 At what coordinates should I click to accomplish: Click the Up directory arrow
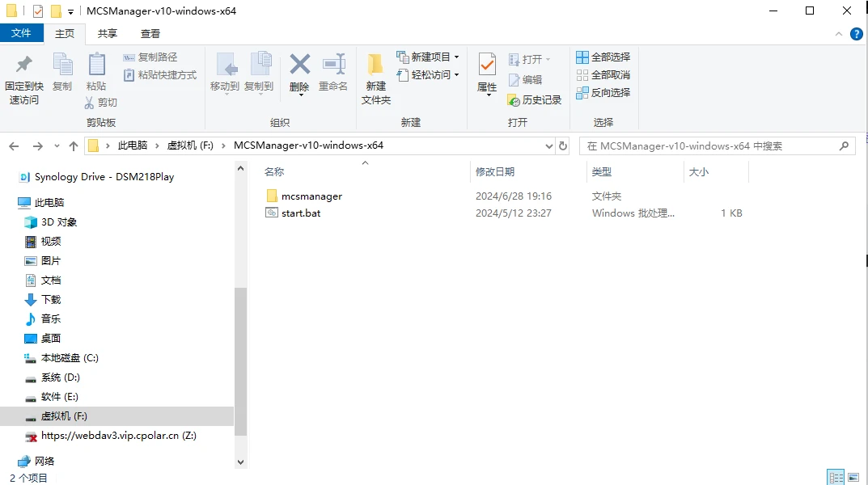pos(74,146)
